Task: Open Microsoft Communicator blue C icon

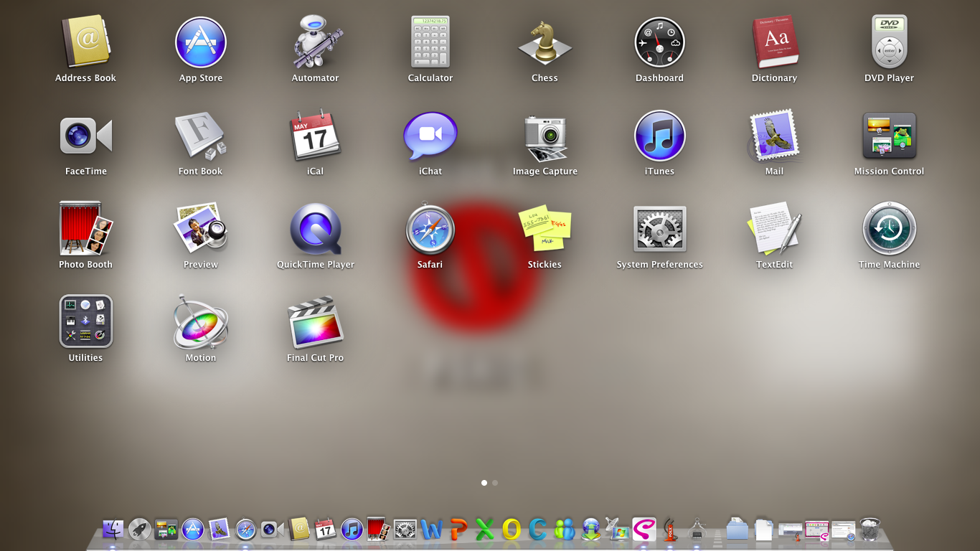Action: (538, 530)
